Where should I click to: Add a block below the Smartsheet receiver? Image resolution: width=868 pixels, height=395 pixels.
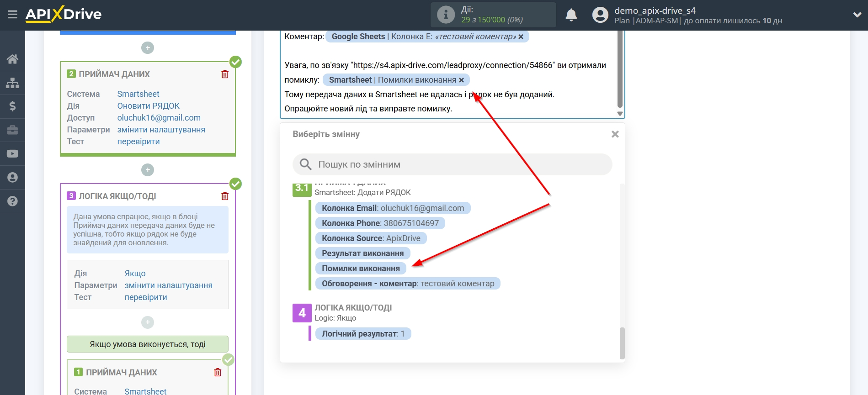[148, 170]
